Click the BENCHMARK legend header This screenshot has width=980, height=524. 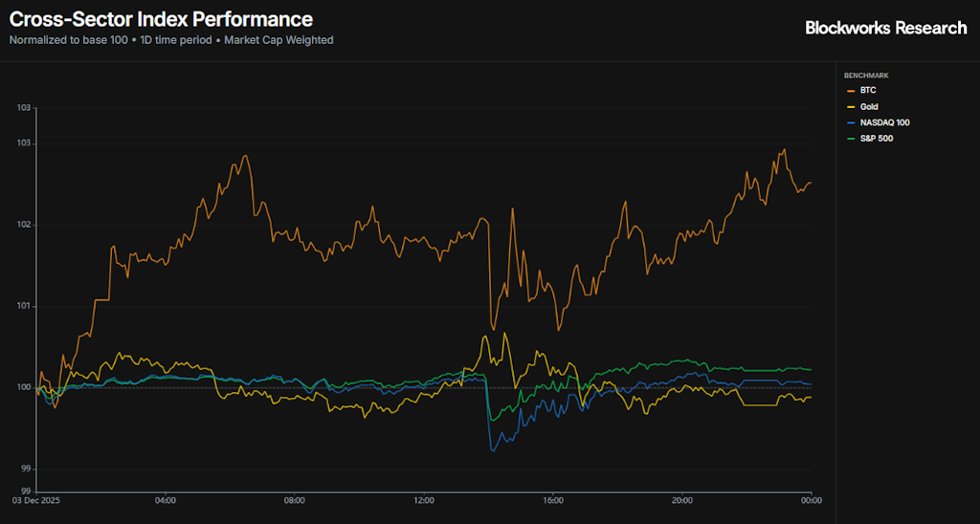[x=864, y=75]
